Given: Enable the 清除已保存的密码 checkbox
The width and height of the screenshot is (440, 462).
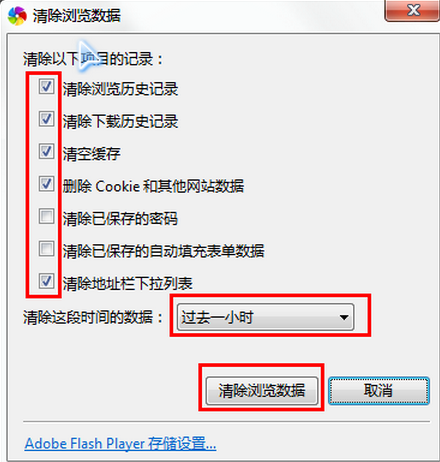Looking at the screenshot, I should 46,216.
